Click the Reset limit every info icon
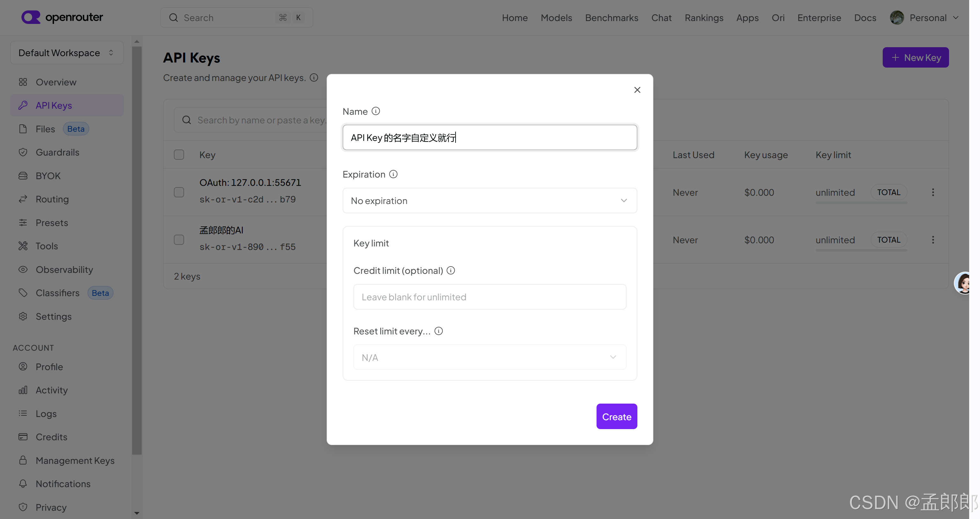The image size is (980, 519). point(439,331)
